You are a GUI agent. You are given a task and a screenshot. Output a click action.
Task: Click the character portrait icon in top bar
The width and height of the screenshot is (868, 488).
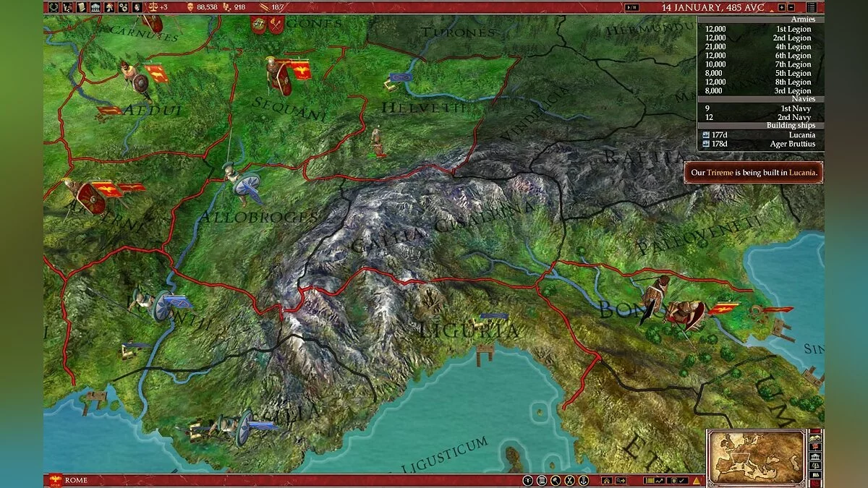click(137, 7)
